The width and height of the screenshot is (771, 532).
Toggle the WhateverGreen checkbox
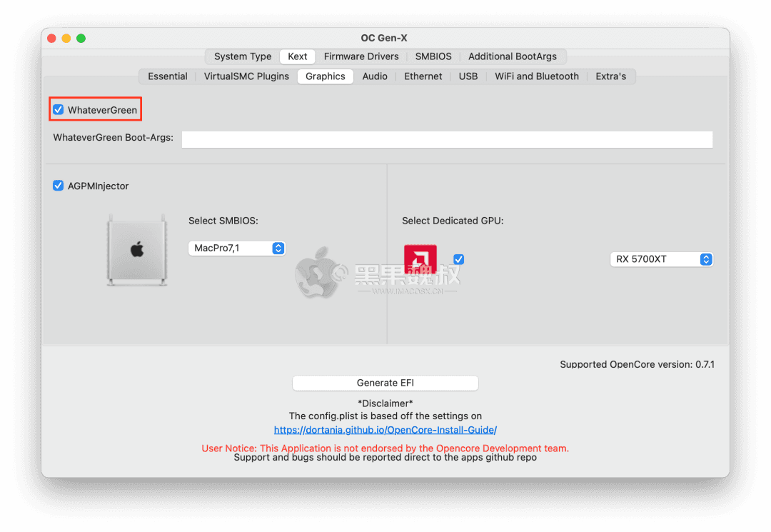[x=58, y=109]
